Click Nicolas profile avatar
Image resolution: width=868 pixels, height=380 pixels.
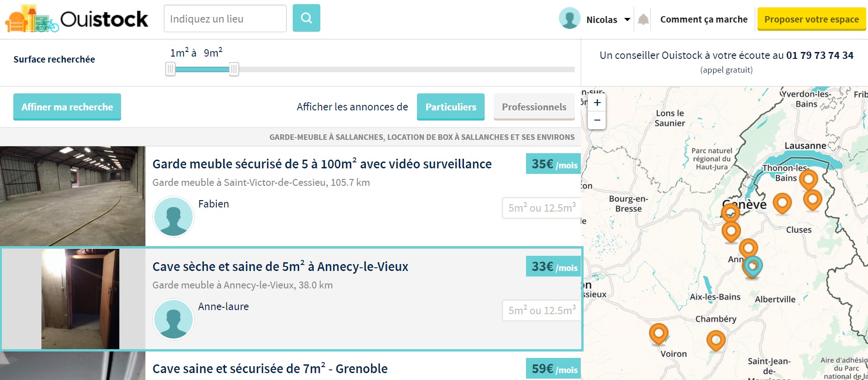click(569, 18)
